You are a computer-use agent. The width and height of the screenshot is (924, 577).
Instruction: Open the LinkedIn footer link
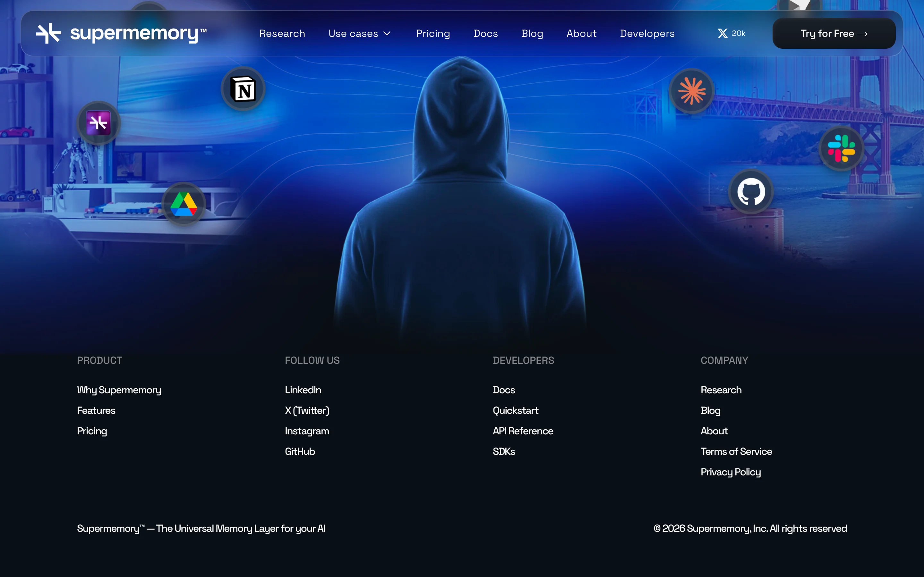tap(303, 390)
